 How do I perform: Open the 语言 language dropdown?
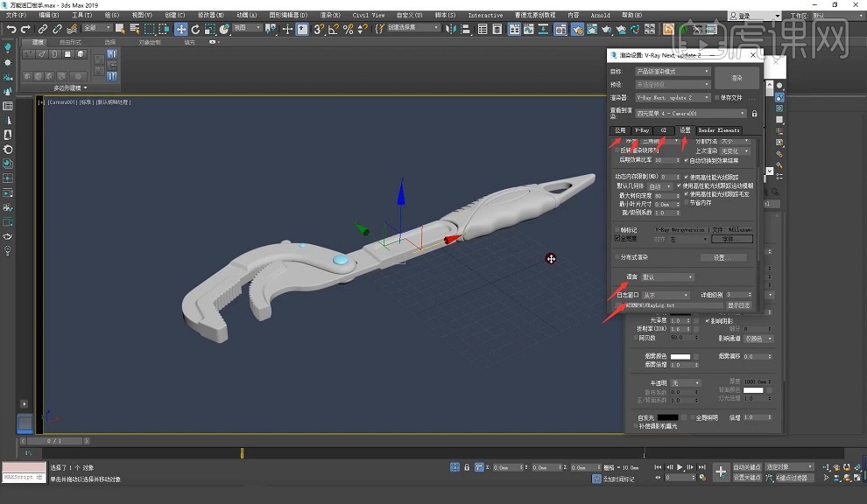tap(666, 277)
